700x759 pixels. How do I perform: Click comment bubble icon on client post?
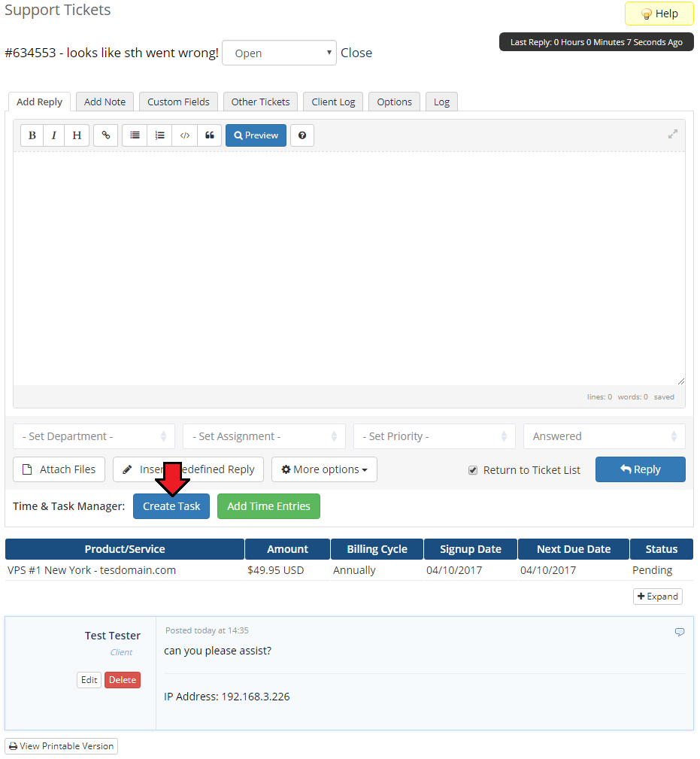(680, 632)
